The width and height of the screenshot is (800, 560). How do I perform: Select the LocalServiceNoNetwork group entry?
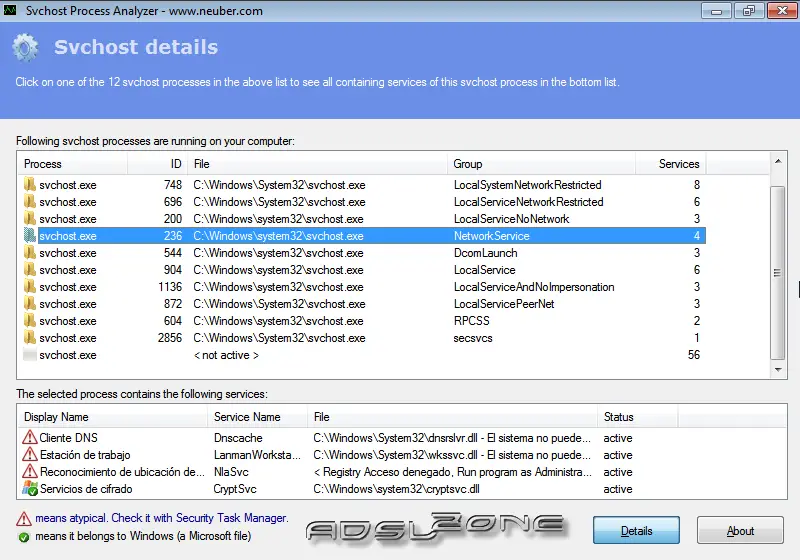511,219
